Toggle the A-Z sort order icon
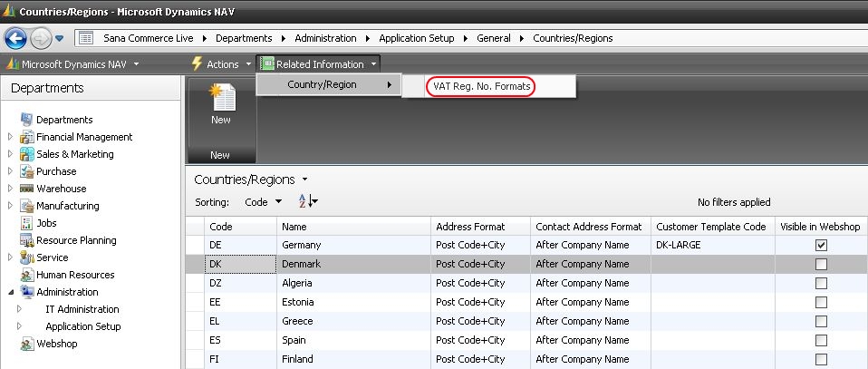This screenshot has height=369, width=868. [x=308, y=201]
